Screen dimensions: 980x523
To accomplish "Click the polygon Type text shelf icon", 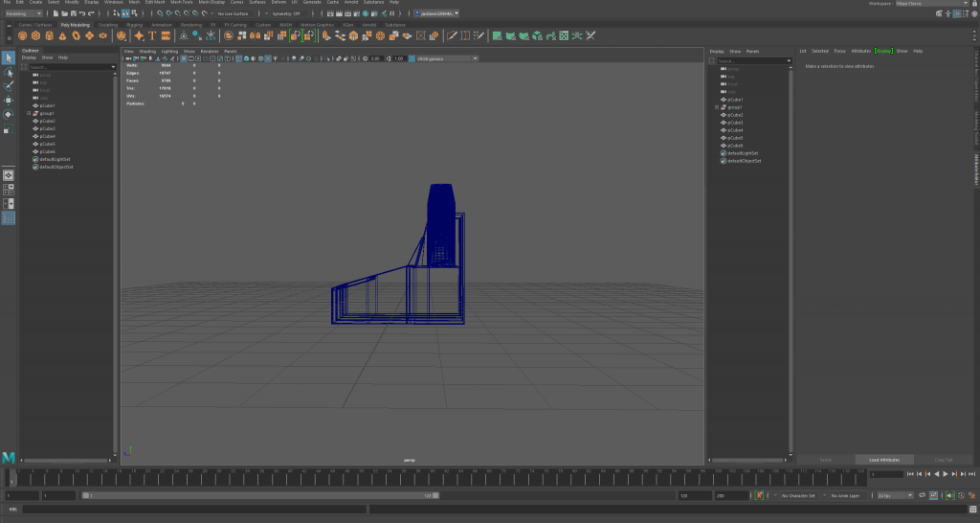I will coord(151,36).
